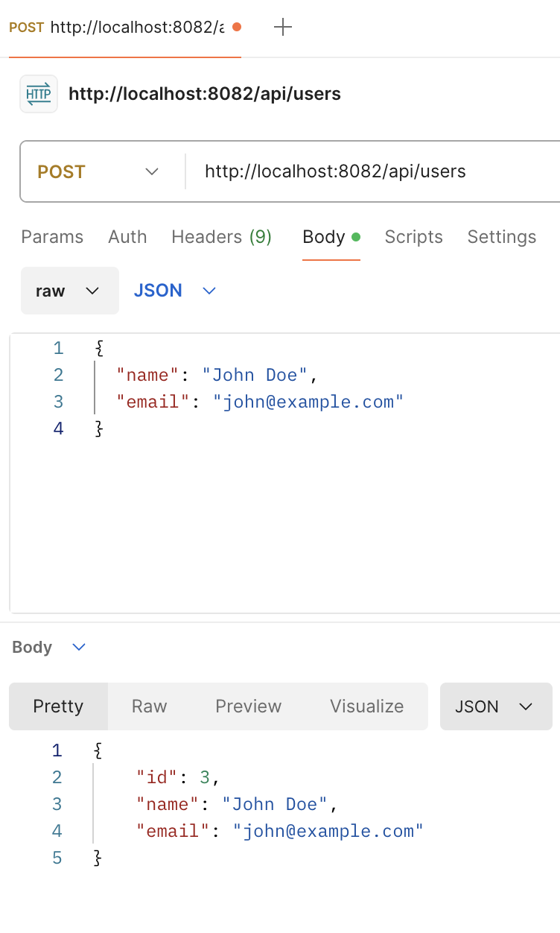Image resolution: width=560 pixels, height=933 pixels.
Task: Switch to the Params tab
Action: (x=52, y=237)
